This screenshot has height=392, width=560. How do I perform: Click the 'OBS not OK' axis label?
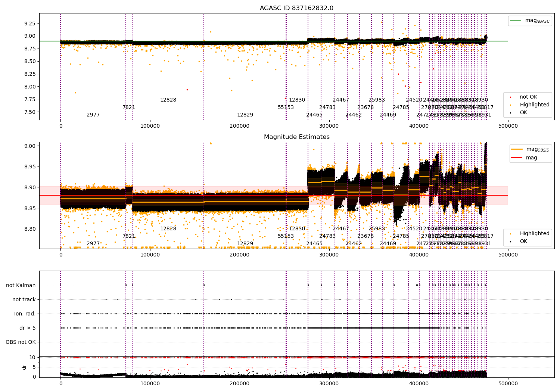coord(21,342)
